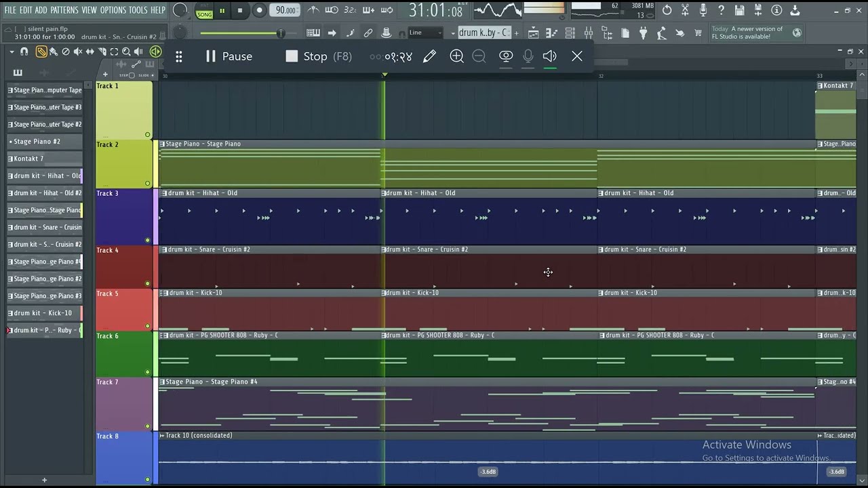
Task: Click the transport stop button
Action: click(240, 10)
